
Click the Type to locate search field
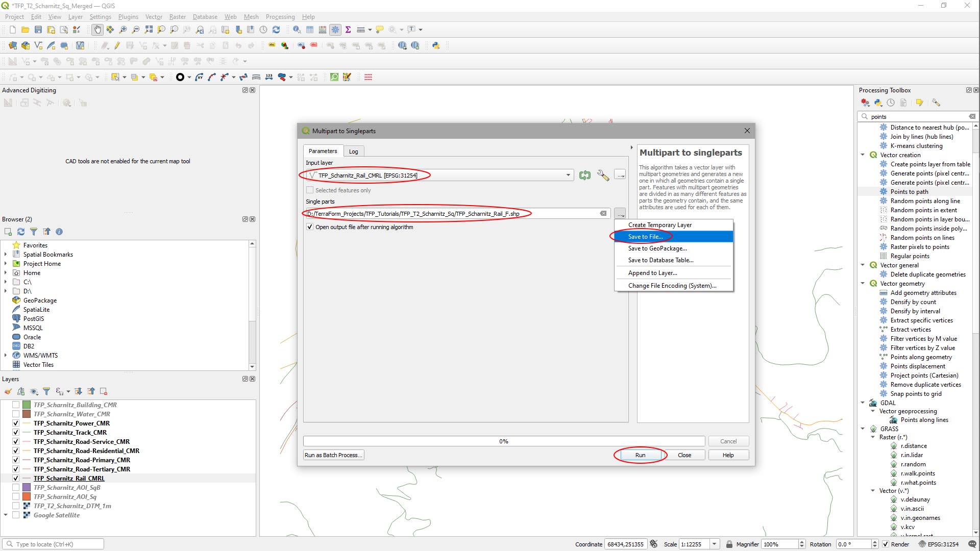pyautogui.click(x=53, y=544)
